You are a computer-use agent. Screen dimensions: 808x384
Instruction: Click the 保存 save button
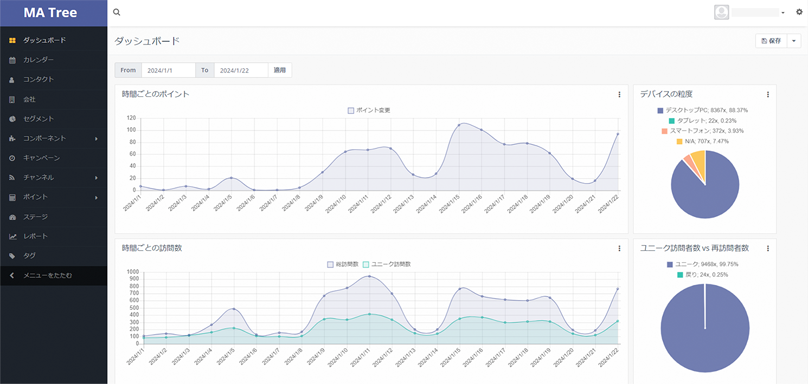point(771,41)
